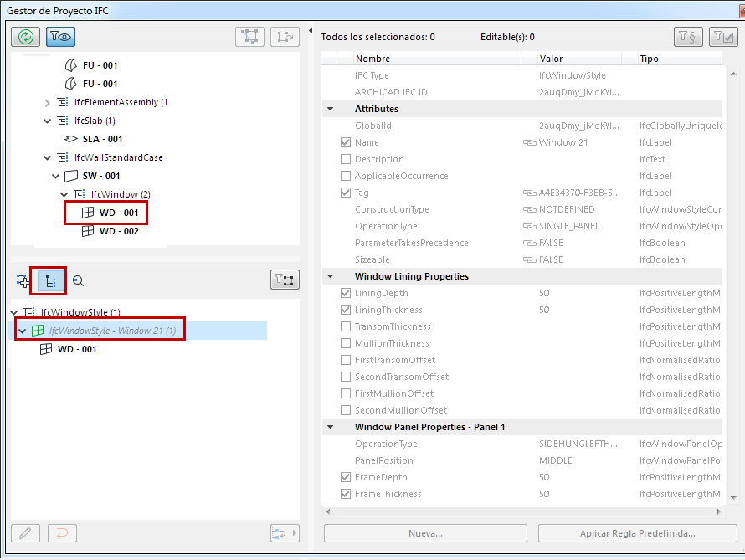Click the PanelPosition MIDDLE value
Viewport: 745px width, 560px height.
tap(556, 460)
